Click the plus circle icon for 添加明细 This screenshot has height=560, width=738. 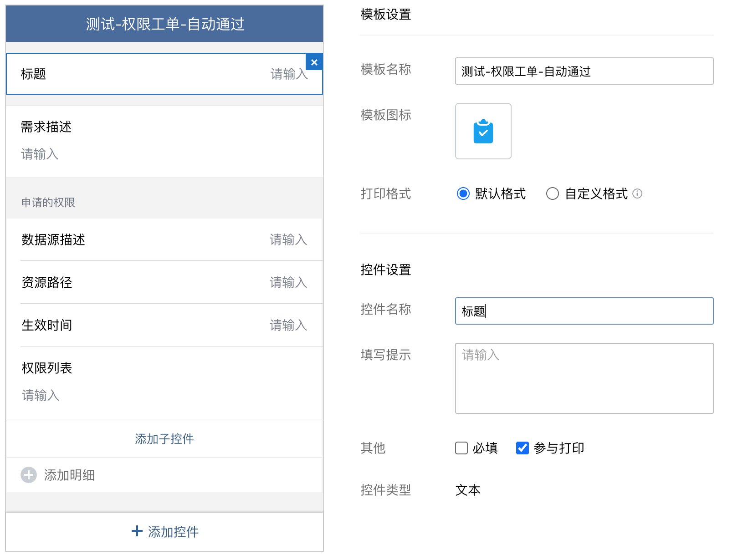tap(29, 475)
